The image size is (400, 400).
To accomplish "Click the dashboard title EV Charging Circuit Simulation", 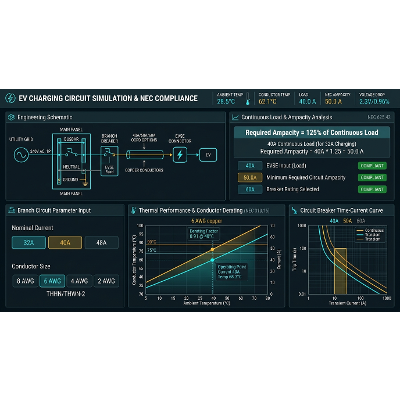I will [x=108, y=98].
